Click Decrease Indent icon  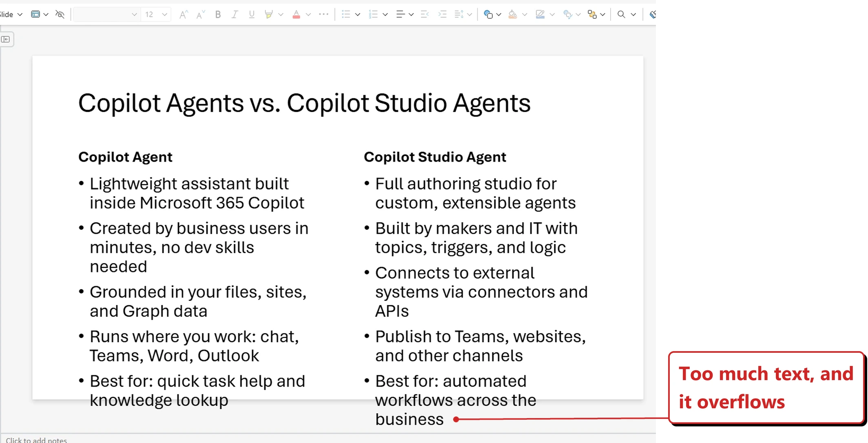(x=425, y=14)
